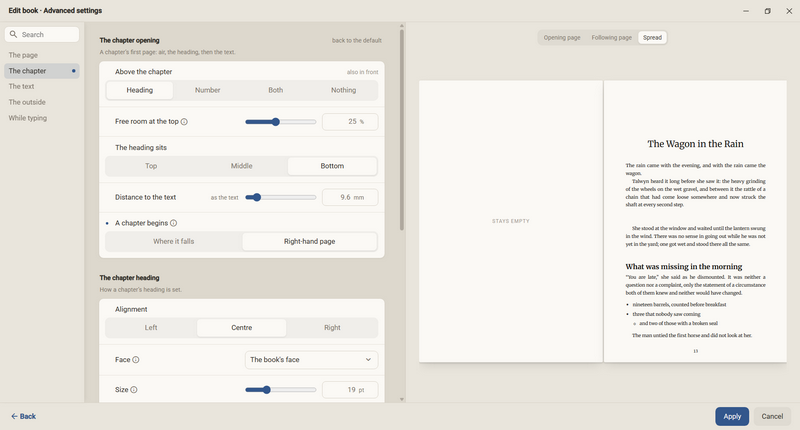Open While typing settings section
800x430 pixels.
[42, 118]
